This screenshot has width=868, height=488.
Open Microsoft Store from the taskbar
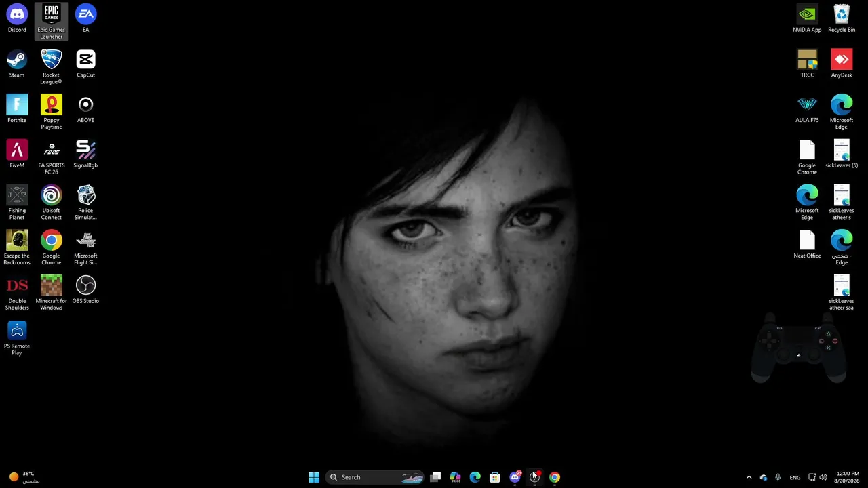coord(495,477)
